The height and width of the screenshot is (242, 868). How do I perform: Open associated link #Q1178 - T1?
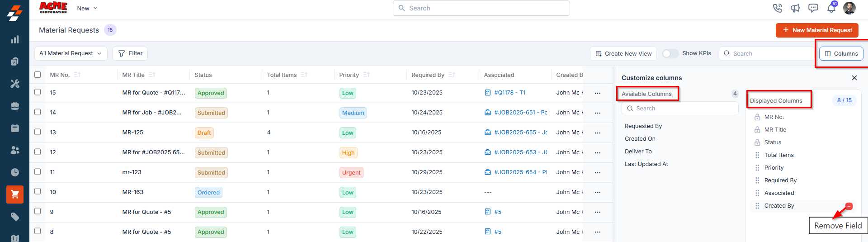coord(509,93)
